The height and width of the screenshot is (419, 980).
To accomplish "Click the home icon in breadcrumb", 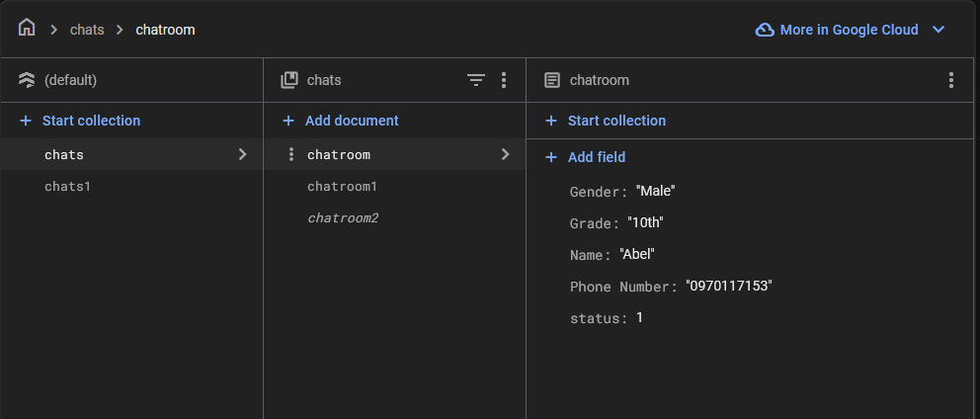I will coord(27,29).
